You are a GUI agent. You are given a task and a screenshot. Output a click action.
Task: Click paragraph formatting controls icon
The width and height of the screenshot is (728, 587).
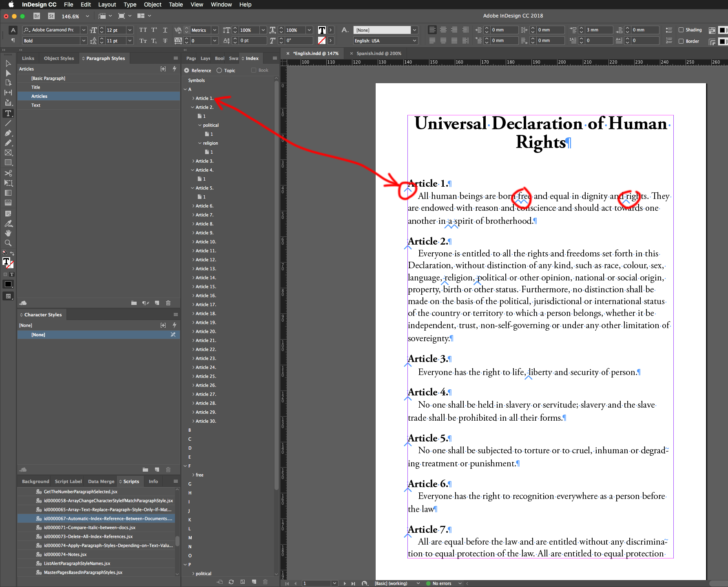(x=13, y=40)
